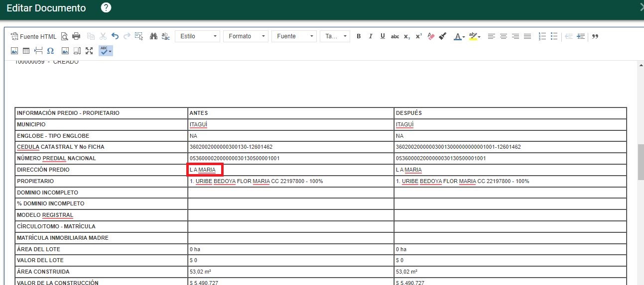This screenshot has width=644, height=285.
Task: Click the NÚMERO PREDIAL NACIONAL label
Action: pyautogui.click(x=56, y=159)
